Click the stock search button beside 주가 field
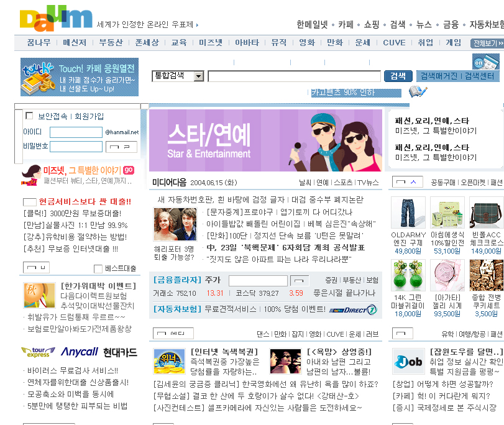504x425 pixels. (x=300, y=281)
